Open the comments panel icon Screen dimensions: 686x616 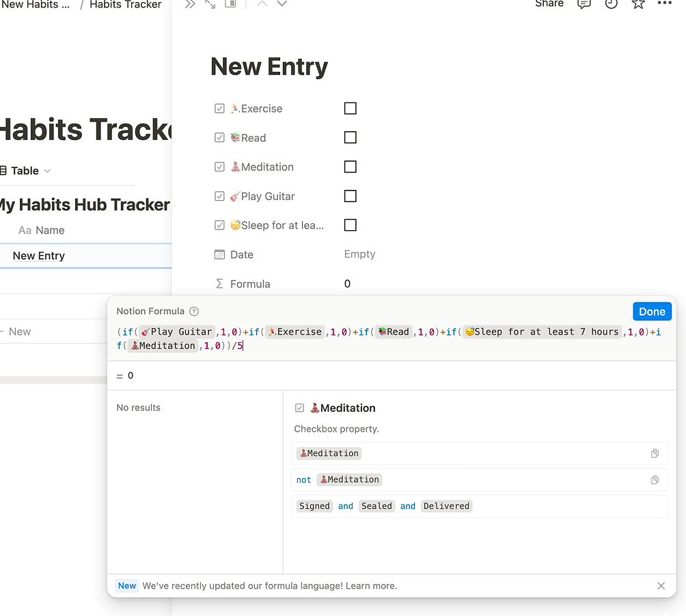pyautogui.click(x=584, y=5)
